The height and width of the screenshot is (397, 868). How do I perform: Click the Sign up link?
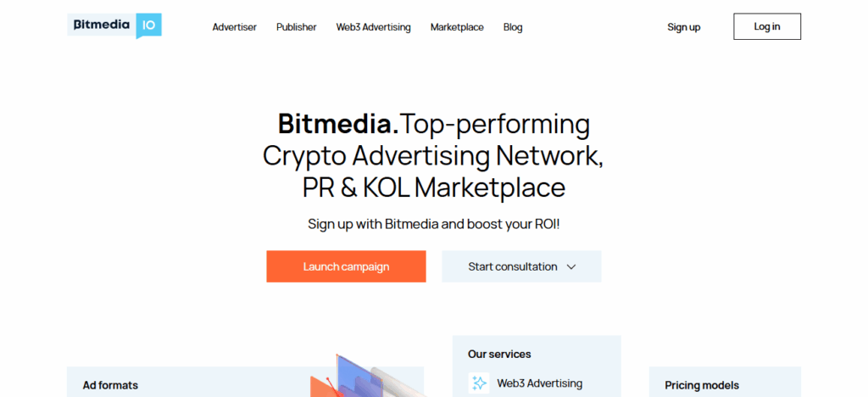pyautogui.click(x=683, y=27)
